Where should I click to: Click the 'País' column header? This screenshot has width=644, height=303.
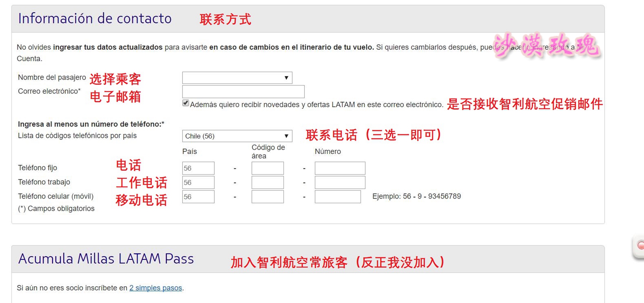tap(190, 151)
